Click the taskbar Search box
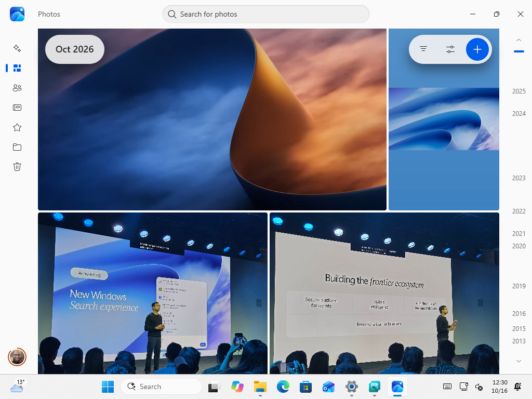The height and width of the screenshot is (399, 532). pyautogui.click(x=162, y=387)
